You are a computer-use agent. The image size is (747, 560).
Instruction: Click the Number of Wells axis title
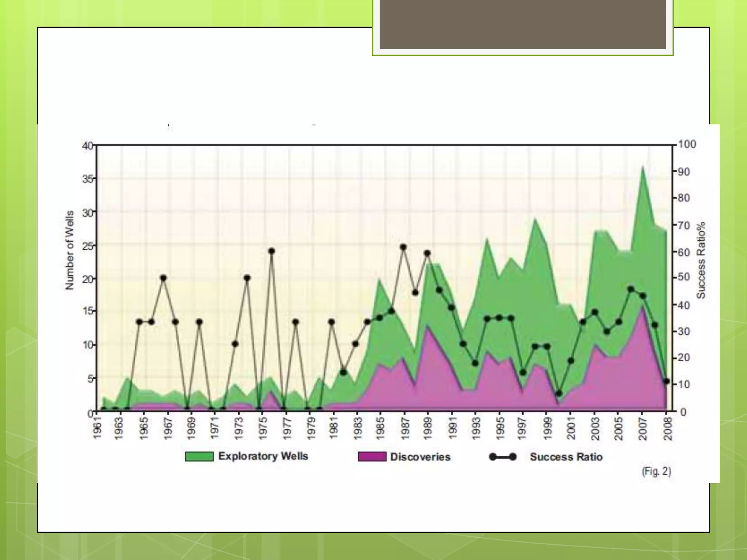pyautogui.click(x=69, y=250)
